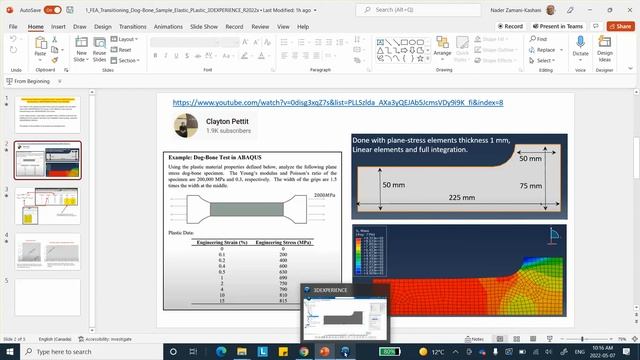Click the Dictate microphone icon
Screen dimensions: 640x360
[580, 42]
